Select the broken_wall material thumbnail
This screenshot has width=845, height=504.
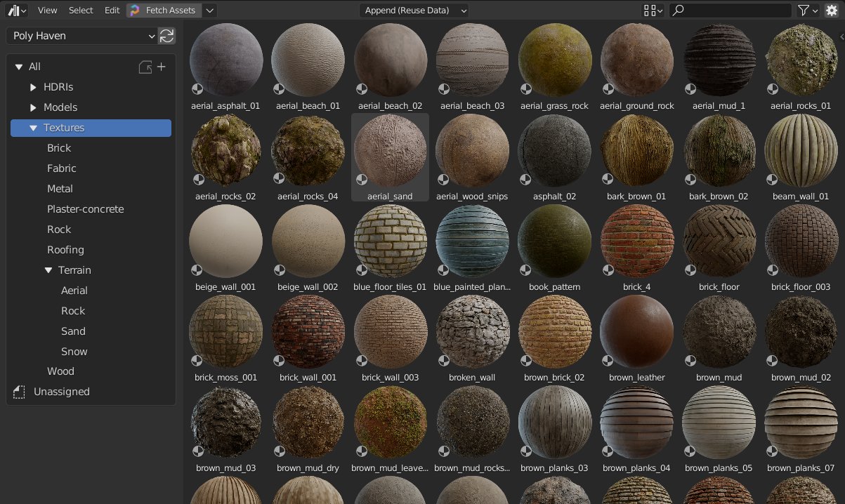click(x=473, y=331)
